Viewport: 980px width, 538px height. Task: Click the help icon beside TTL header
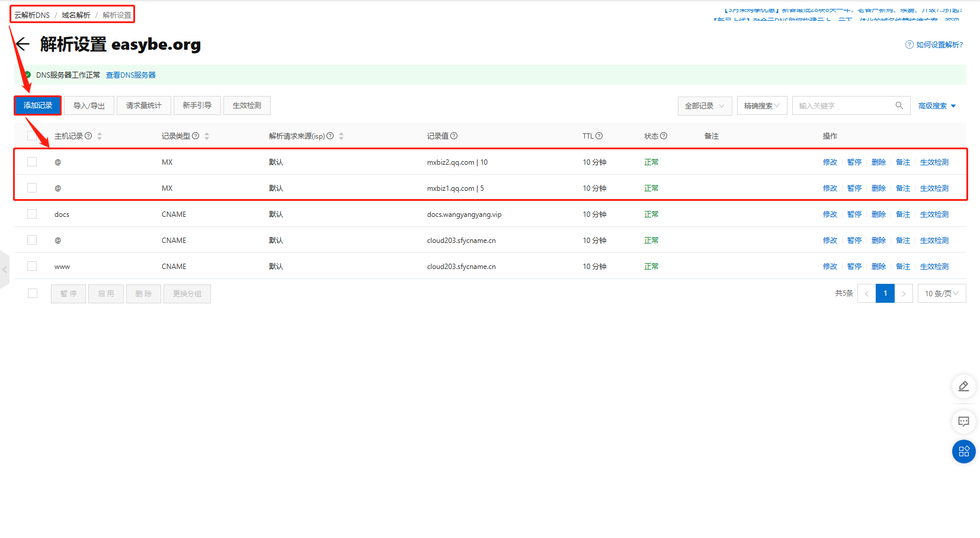599,136
